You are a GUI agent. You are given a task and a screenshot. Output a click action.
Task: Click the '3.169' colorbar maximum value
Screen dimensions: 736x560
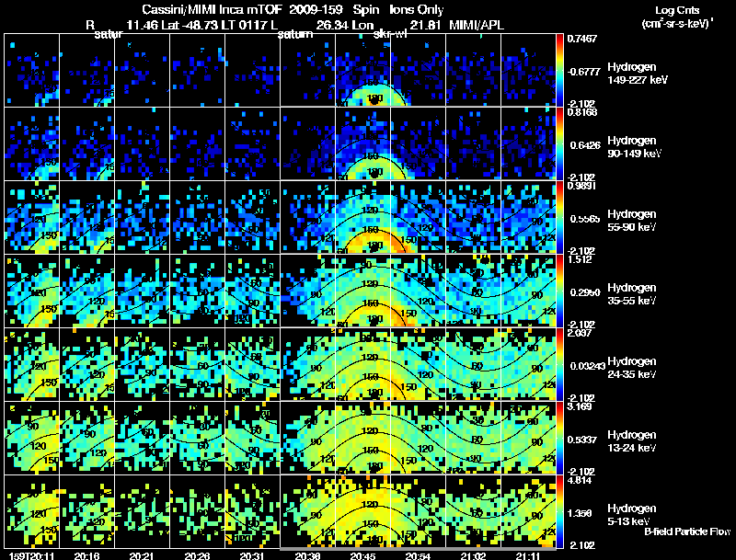tap(580, 407)
